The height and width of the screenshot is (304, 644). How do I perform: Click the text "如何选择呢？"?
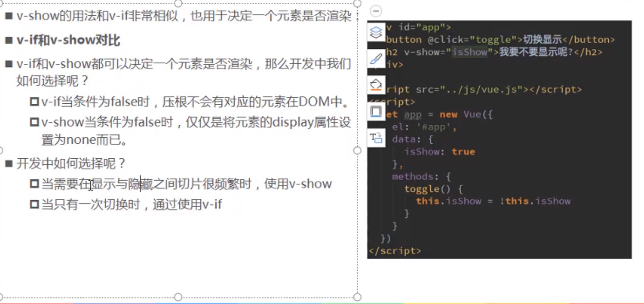(x=53, y=81)
